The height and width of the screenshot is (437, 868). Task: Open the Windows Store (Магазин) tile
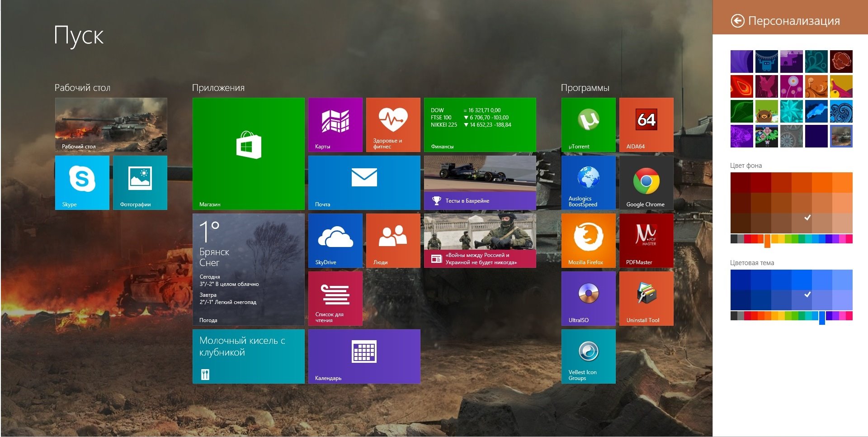point(248,153)
